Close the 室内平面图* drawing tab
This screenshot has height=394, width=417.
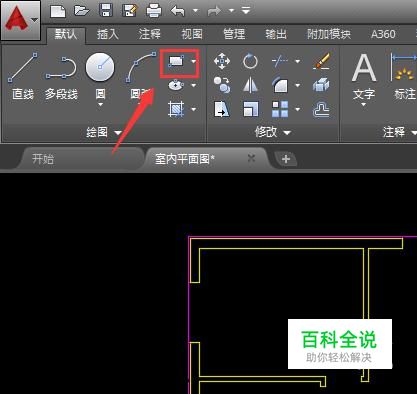click(251, 158)
